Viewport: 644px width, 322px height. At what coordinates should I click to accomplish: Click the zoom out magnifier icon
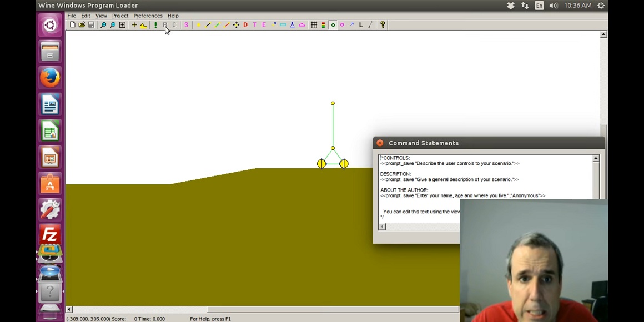(x=113, y=25)
